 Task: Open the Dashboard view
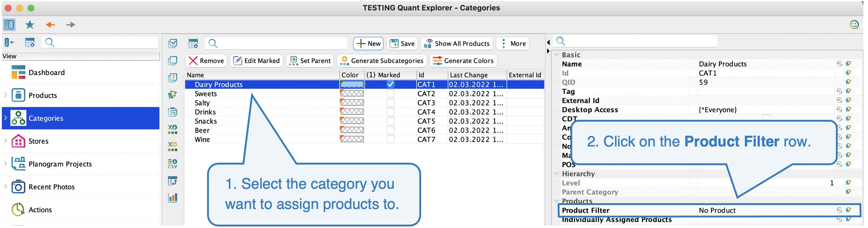tap(80, 73)
